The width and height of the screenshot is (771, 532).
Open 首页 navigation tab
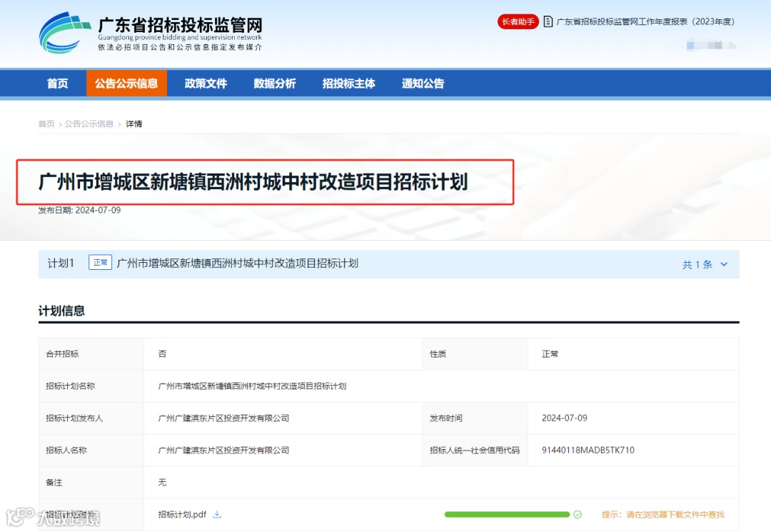point(58,84)
